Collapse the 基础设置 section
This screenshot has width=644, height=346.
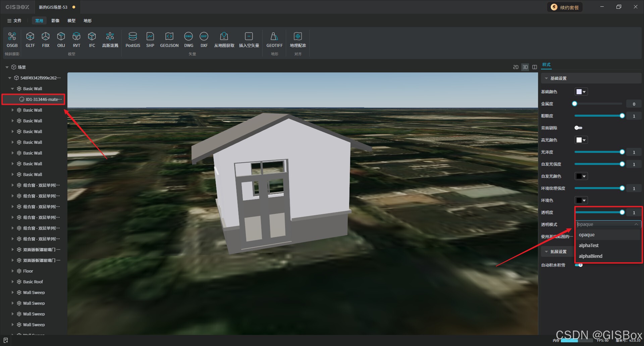[x=546, y=78]
